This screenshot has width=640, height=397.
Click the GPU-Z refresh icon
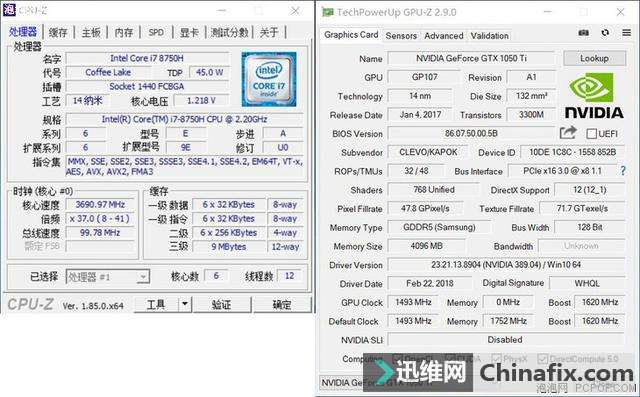[605, 33]
